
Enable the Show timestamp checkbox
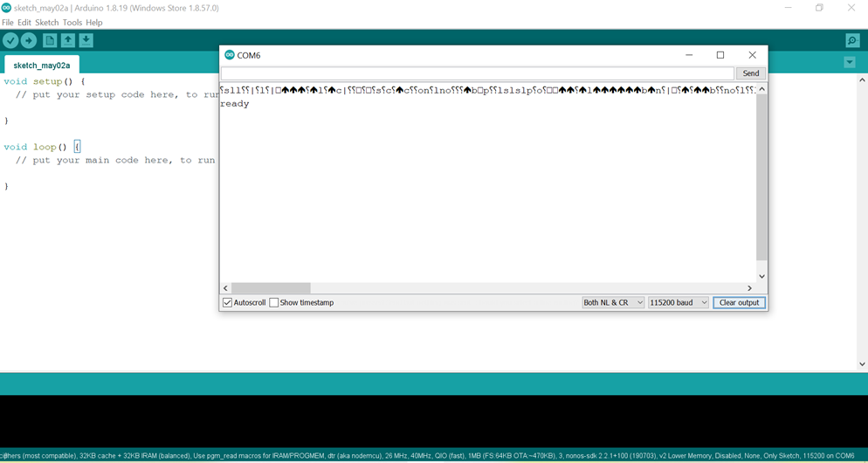pyautogui.click(x=274, y=302)
